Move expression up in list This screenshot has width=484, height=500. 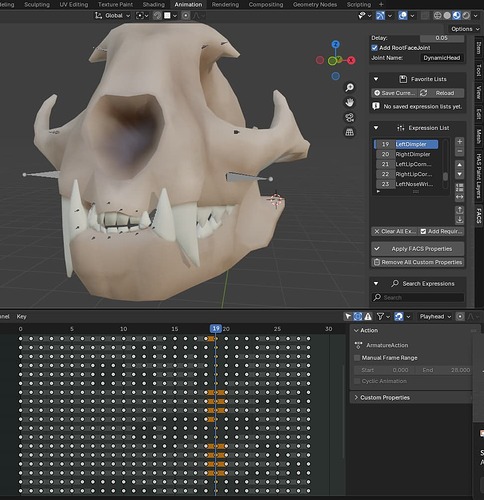459,165
